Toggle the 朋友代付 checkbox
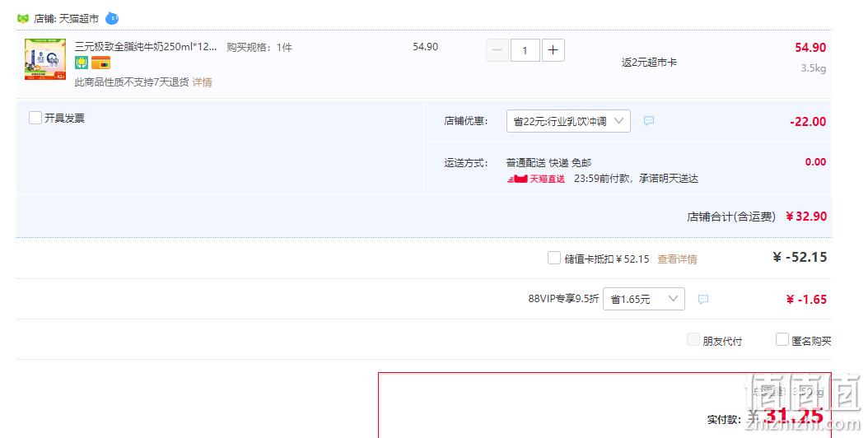 point(693,339)
